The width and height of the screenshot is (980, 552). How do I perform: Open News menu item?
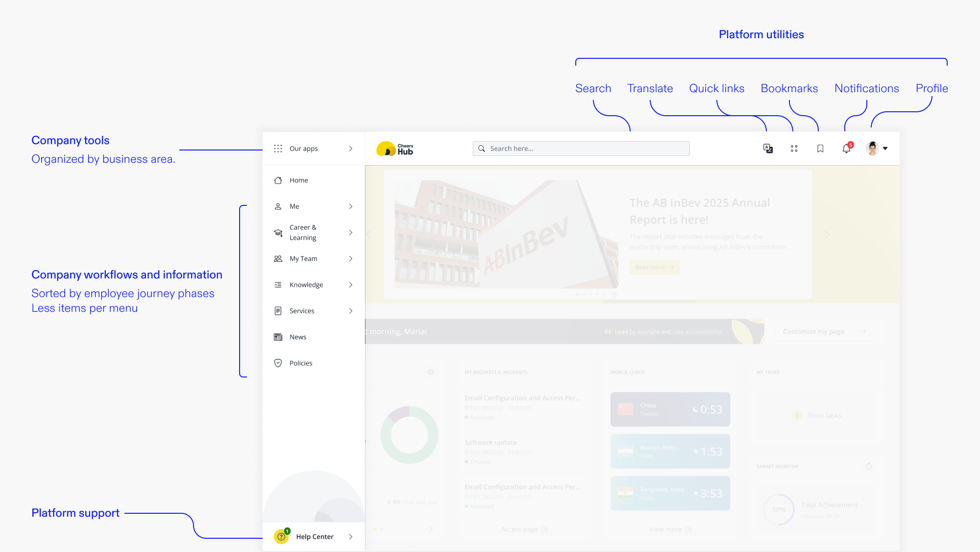297,337
